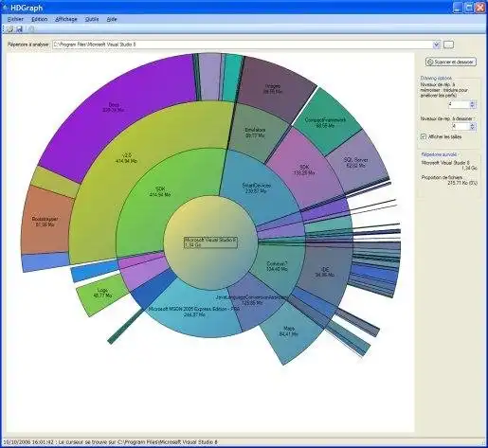The height and width of the screenshot is (448, 488).
Task: Click the open folder toolbar icon
Action: coord(9,29)
